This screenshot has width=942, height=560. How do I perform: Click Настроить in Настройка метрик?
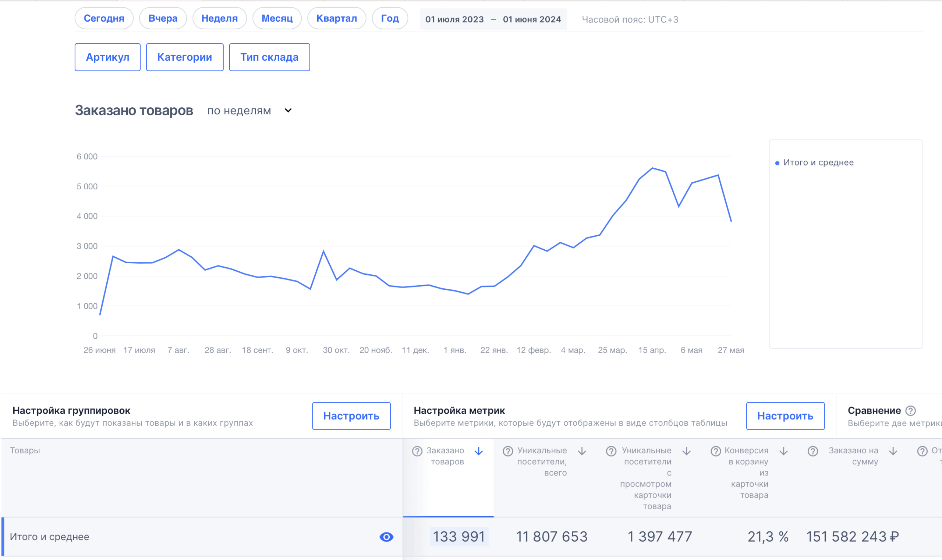785,415
